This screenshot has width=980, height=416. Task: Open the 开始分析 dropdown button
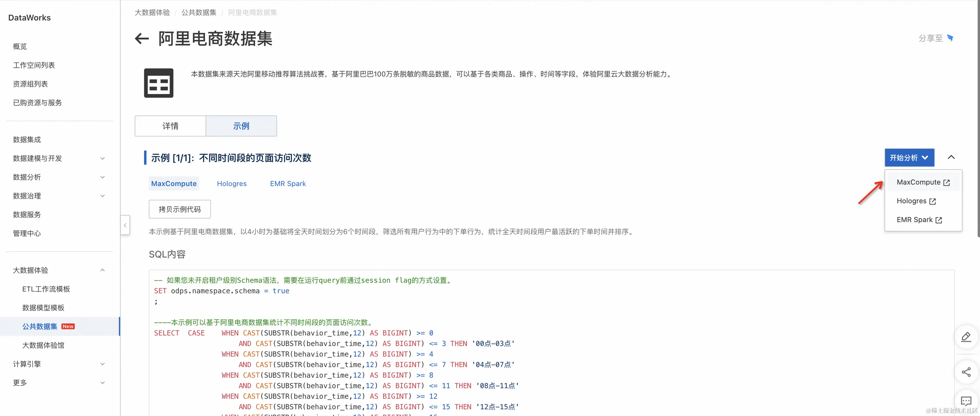[909, 158]
